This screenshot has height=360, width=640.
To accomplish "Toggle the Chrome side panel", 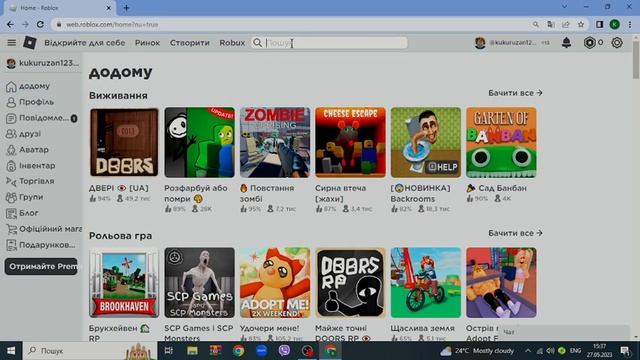I will (x=600, y=24).
